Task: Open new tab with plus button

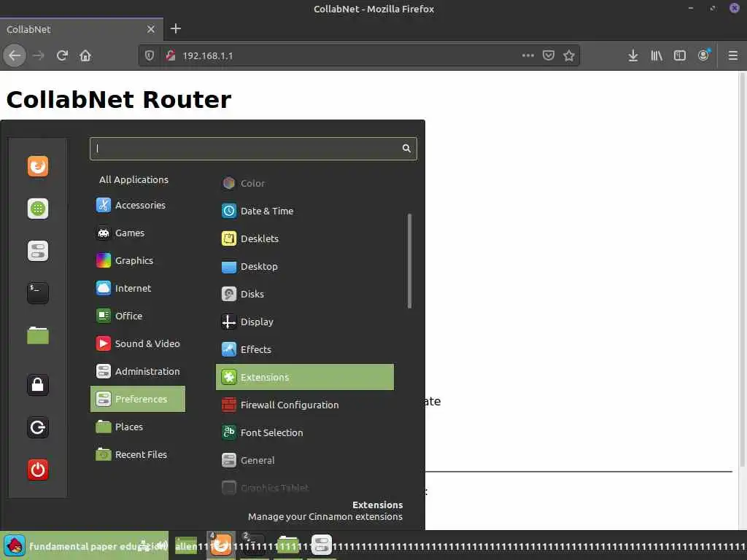Action: (175, 28)
